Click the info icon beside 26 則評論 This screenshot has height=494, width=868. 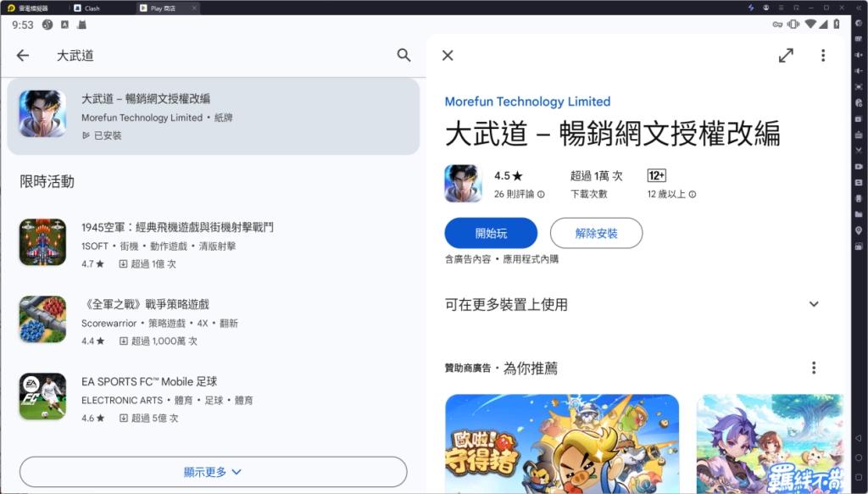tap(541, 194)
